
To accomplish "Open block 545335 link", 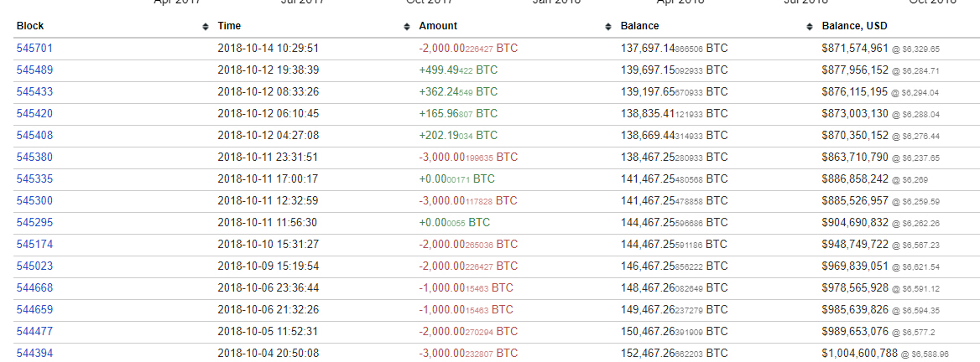I will [34, 179].
